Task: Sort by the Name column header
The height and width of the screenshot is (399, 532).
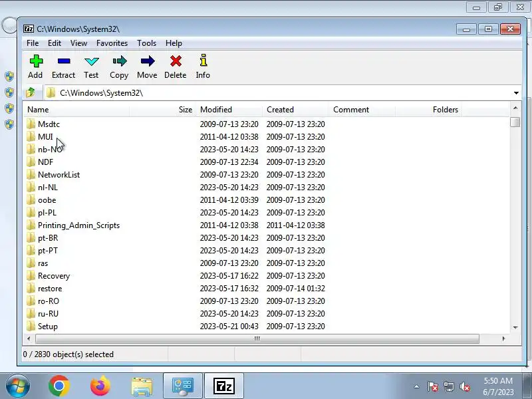Action: pyautogui.click(x=76, y=110)
